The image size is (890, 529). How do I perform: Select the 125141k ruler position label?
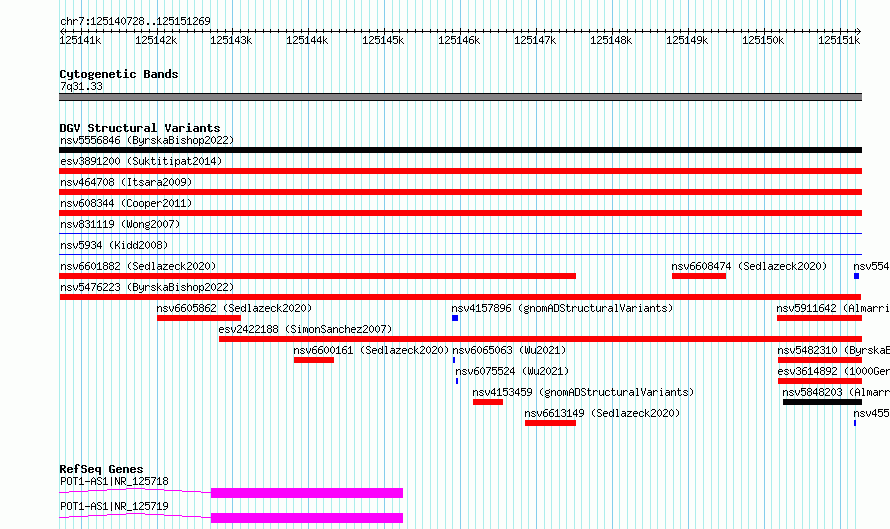80,40
